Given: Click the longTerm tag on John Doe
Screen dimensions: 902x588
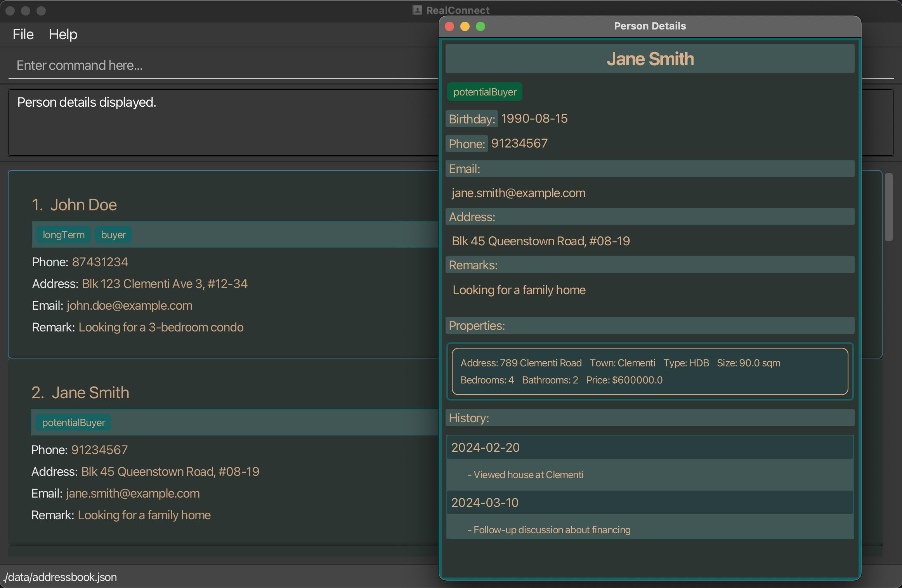Looking at the screenshot, I should click(64, 235).
